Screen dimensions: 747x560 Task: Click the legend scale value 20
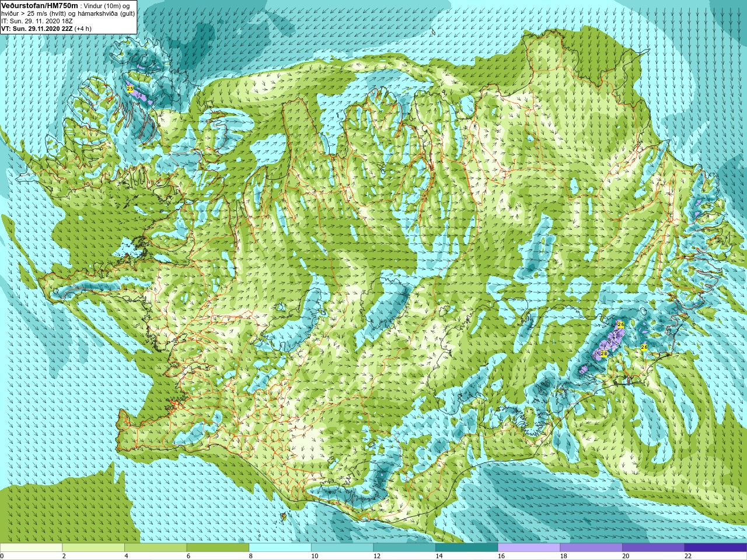pyautogui.click(x=626, y=556)
